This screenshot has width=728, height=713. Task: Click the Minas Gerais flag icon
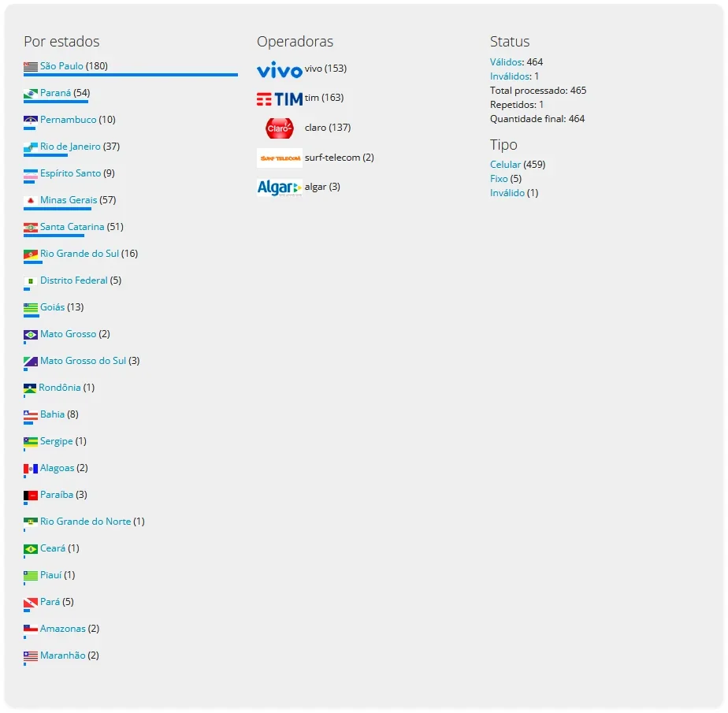click(31, 201)
